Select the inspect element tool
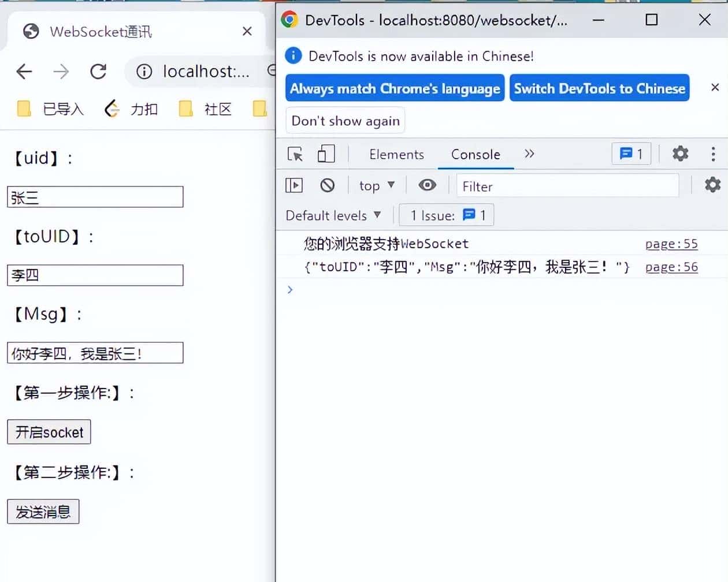This screenshot has height=582, width=728. [x=295, y=154]
